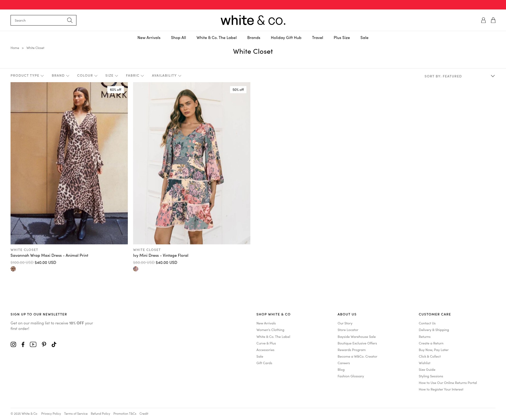This screenshot has height=420, width=506.
Task: Open the Shop All menu
Action: click(x=178, y=38)
